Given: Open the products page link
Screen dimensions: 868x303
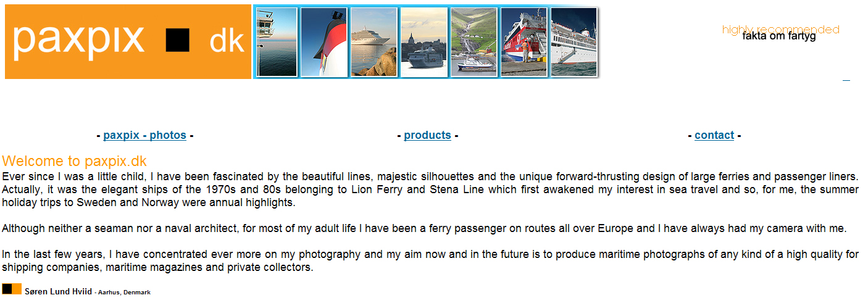Looking at the screenshot, I should 427,135.
